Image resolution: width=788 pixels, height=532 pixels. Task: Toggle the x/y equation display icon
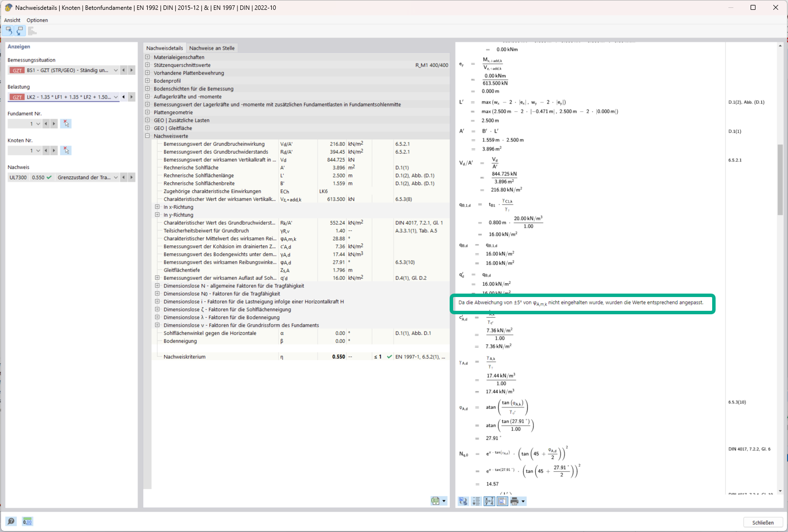click(489, 501)
